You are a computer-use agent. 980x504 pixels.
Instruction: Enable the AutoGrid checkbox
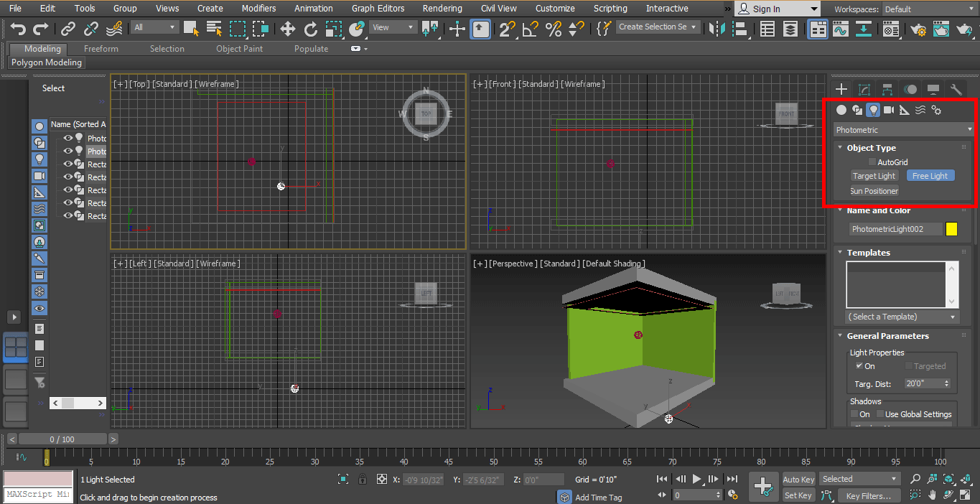872,162
